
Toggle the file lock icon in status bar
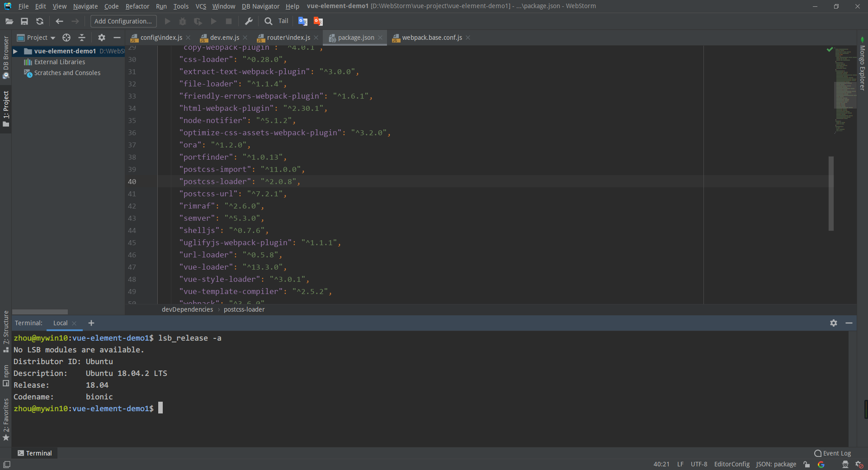pyautogui.click(x=807, y=464)
